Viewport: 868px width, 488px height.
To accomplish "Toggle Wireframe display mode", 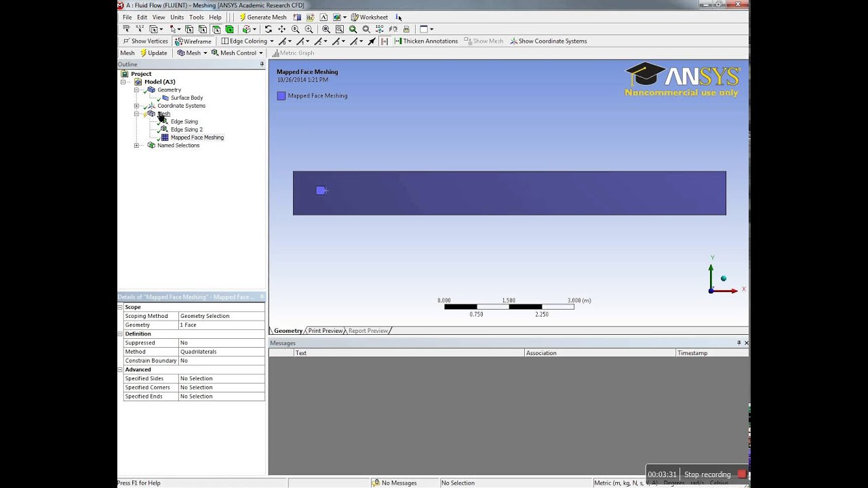I will [x=192, y=41].
